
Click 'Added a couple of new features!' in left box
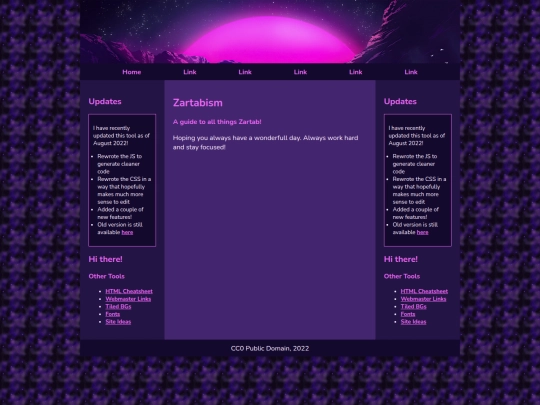pos(120,213)
